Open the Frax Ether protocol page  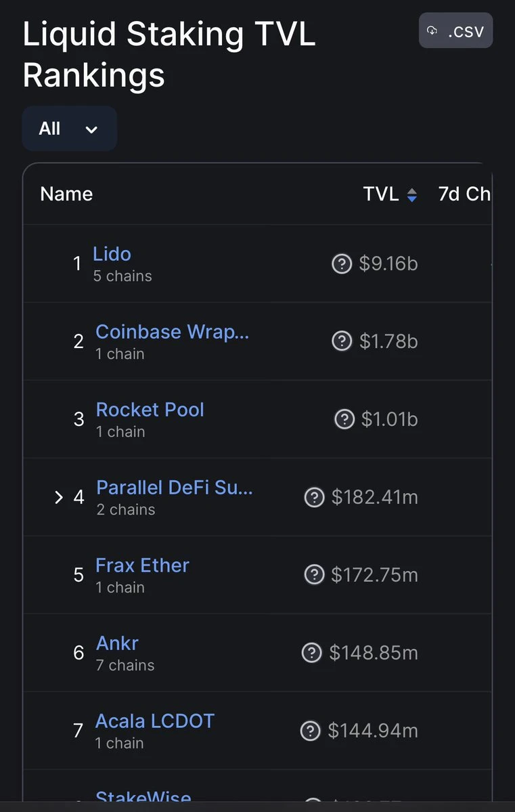142,565
